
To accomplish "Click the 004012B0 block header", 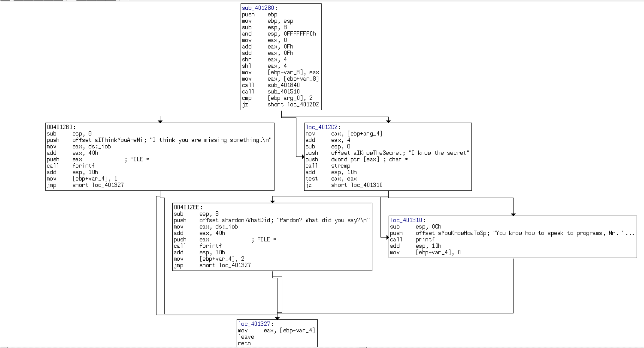I will pyautogui.click(x=60, y=127).
